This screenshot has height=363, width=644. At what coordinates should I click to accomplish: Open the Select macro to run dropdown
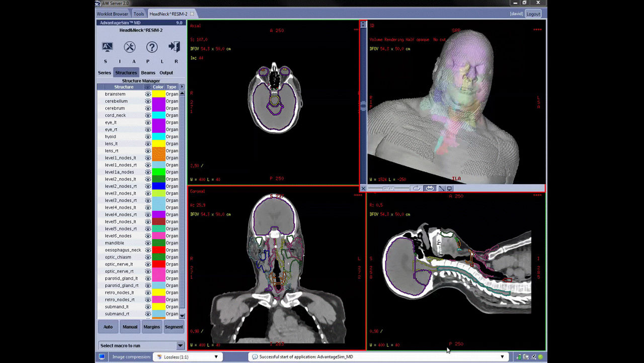(141, 345)
